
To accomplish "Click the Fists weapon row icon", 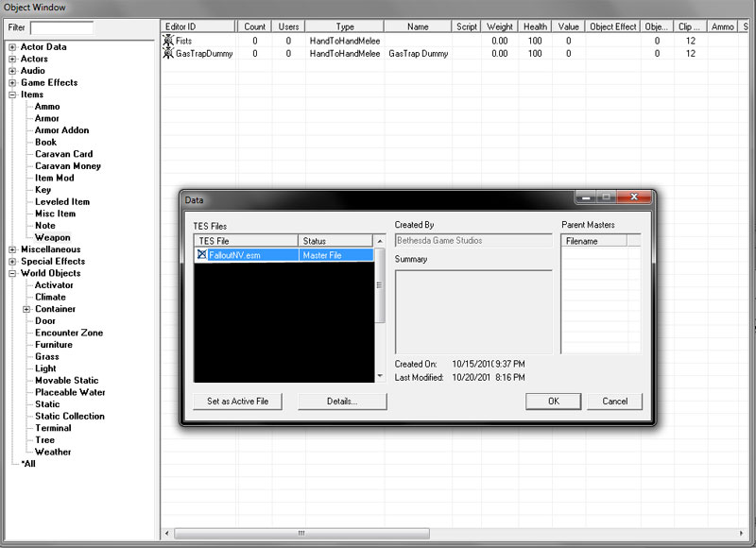I will (x=168, y=41).
